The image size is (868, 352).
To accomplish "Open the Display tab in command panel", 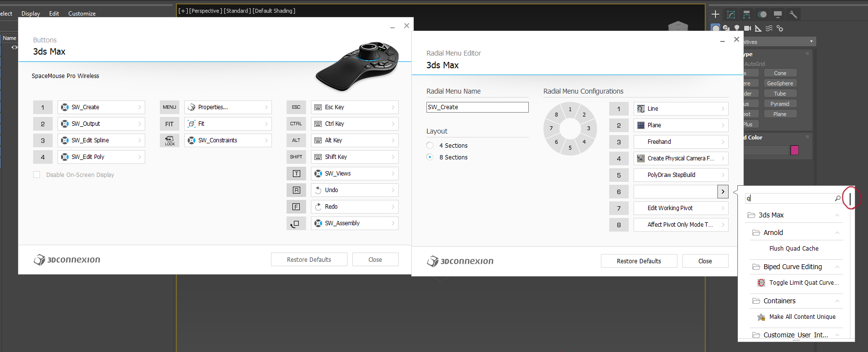I will tap(778, 14).
